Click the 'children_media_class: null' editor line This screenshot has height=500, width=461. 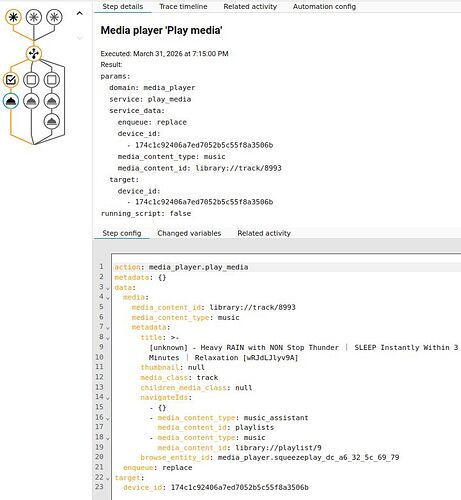point(196,388)
